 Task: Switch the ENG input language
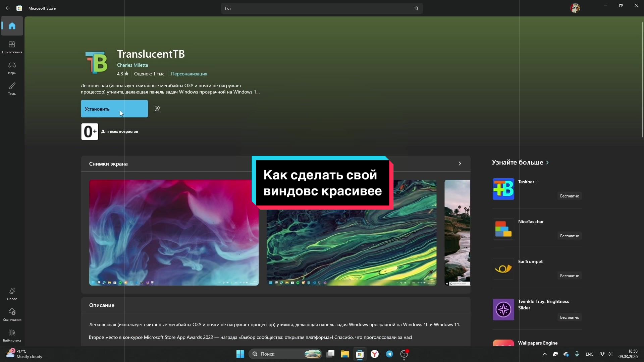pyautogui.click(x=589, y=354)
